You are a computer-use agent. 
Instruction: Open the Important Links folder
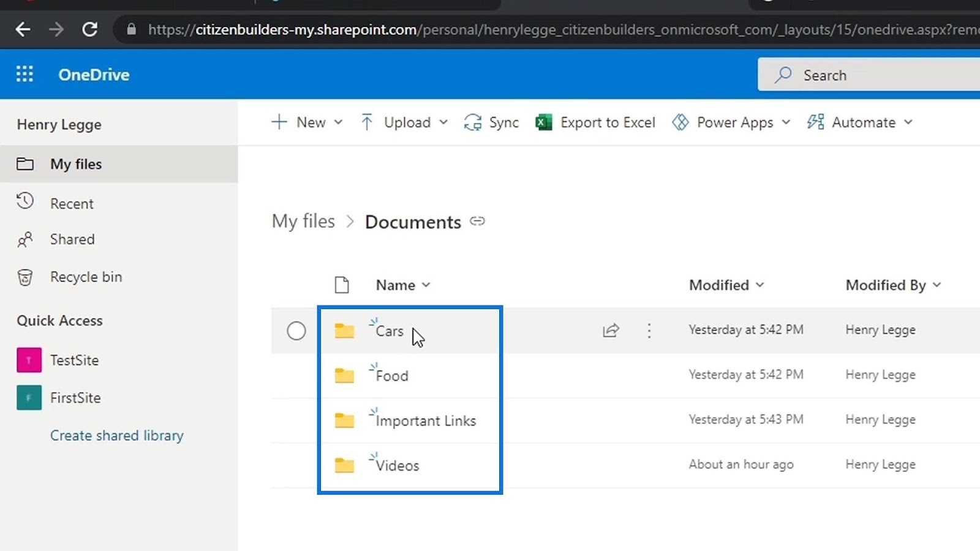[426, 421]
